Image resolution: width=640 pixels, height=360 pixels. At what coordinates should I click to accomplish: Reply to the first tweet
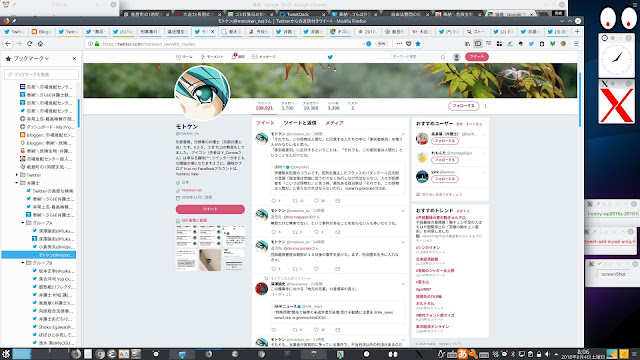pyautogui.click(x=274, y=201)
